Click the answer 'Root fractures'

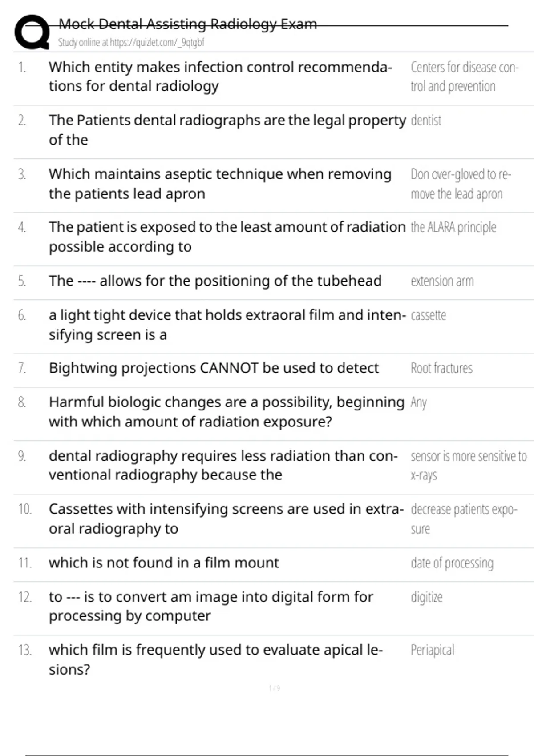441,368
